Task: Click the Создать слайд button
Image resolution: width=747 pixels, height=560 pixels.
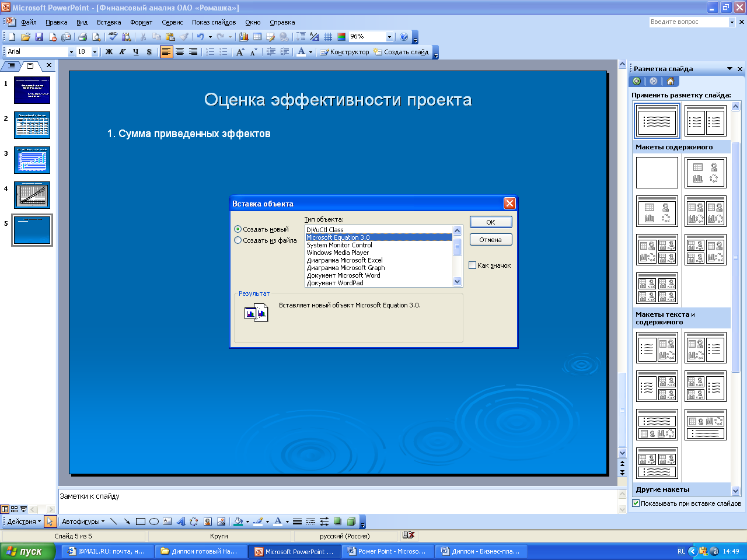Action: click(402, 52)
